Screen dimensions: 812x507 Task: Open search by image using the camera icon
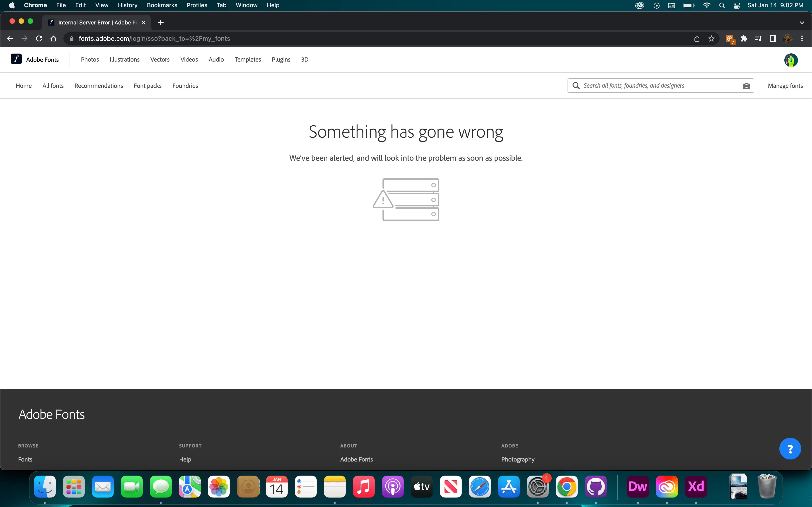pyautogui.click(x=746, y=86)
